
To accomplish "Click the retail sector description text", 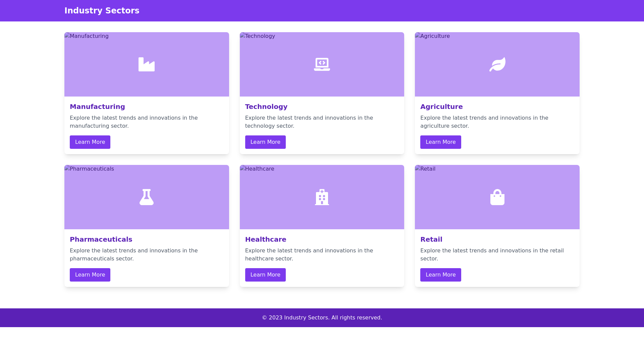I will (492, 255).
